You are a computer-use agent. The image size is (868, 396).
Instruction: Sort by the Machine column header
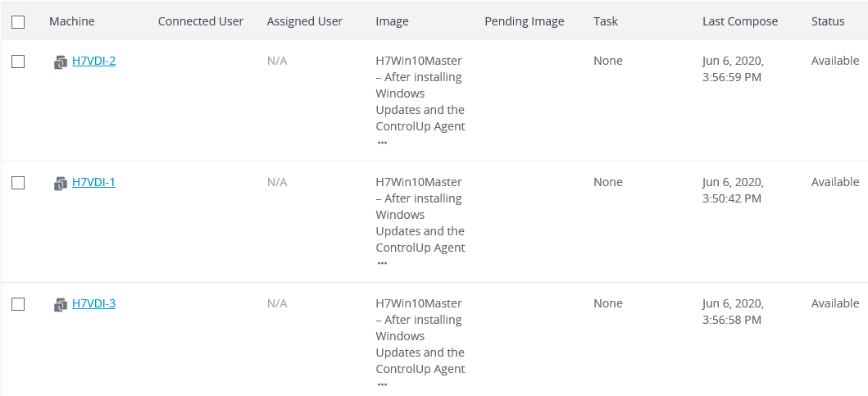(x=72, y=21)
